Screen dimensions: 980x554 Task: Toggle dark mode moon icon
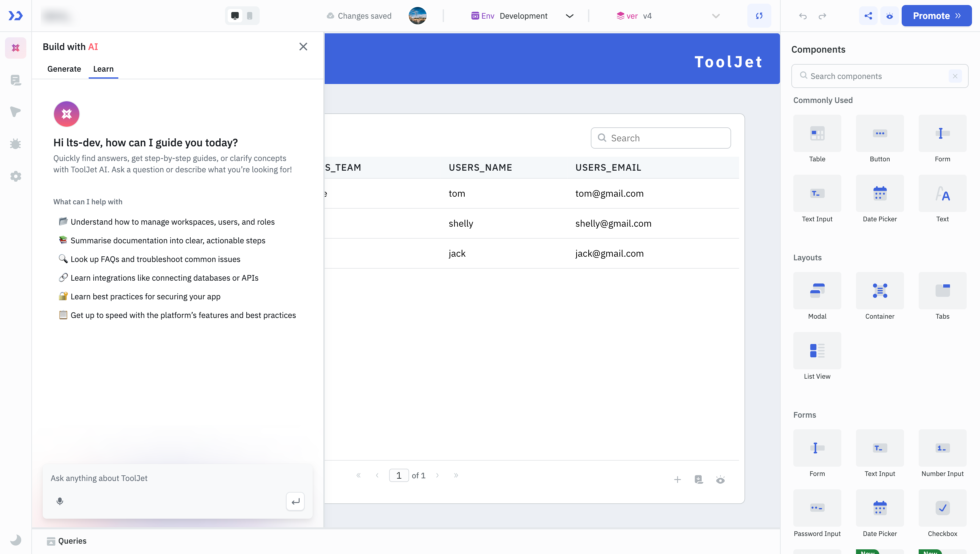16,540
